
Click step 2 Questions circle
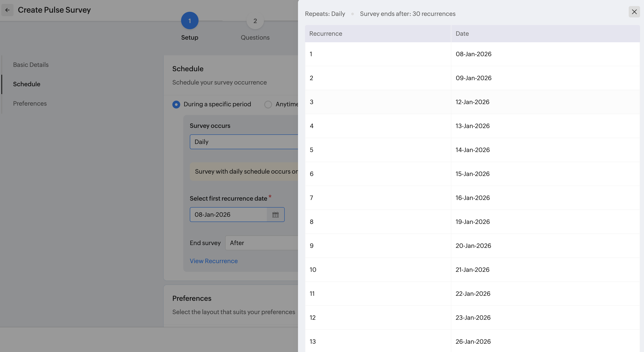(x=255, y=21)
